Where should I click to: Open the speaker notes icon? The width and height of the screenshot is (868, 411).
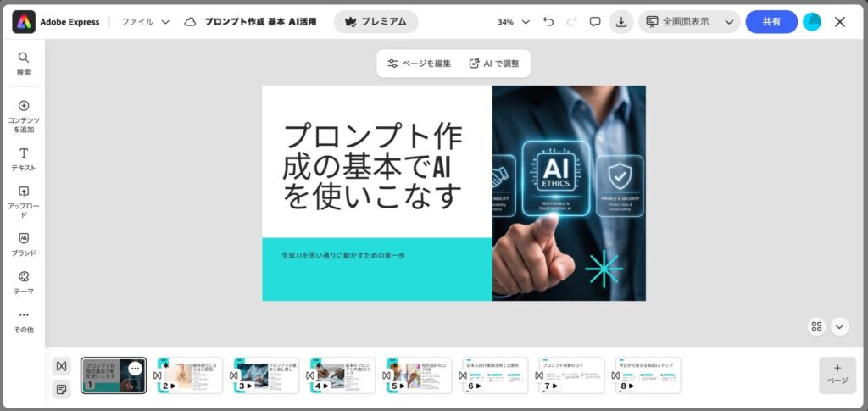(x=61, y=390)
